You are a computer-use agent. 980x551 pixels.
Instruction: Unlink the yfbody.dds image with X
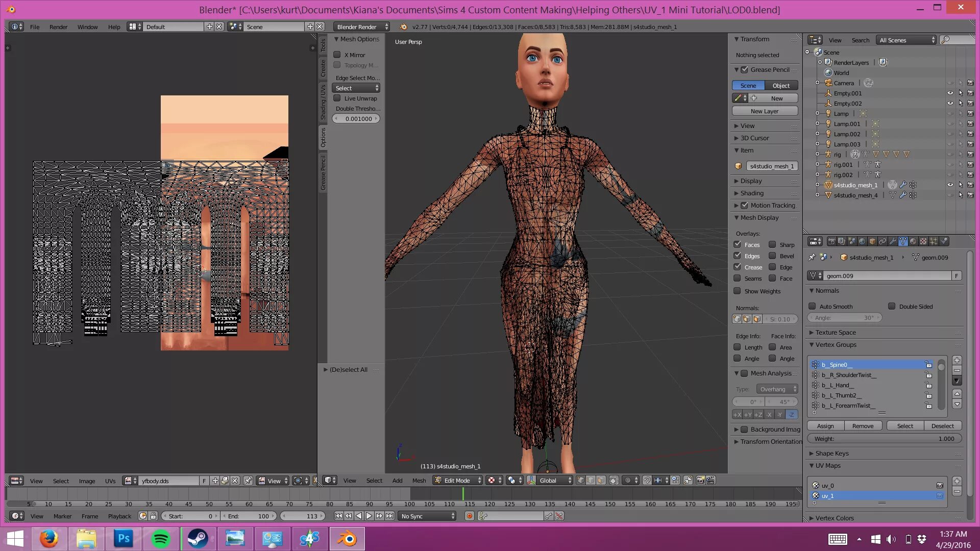coord(235,481)
